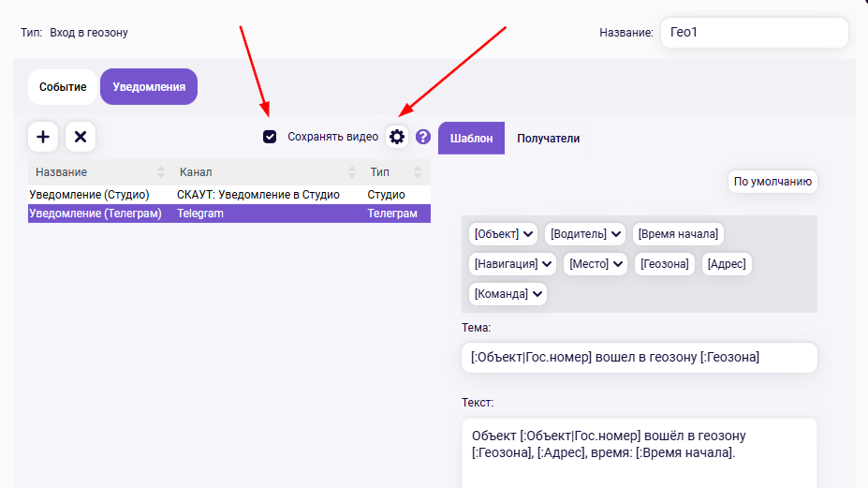Switch to the Событие tab
This screenshot has width=868, height=488.
[x=63, y=87]
